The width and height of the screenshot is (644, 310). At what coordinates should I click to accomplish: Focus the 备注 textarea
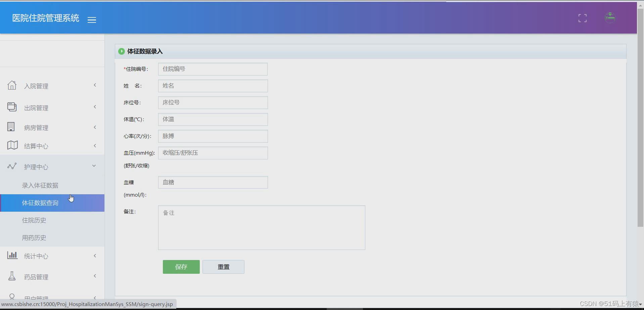pyautogui.click(x=262, y=228)
